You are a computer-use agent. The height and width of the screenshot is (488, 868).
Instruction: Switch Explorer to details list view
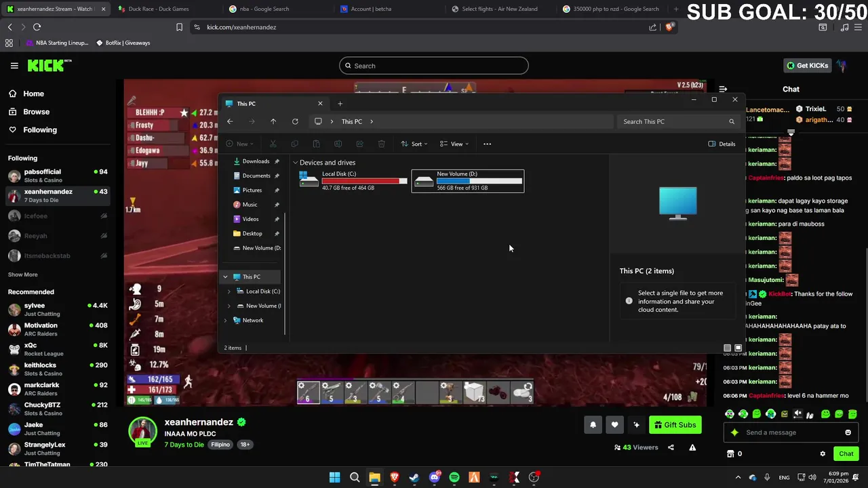tap(728, 348)
